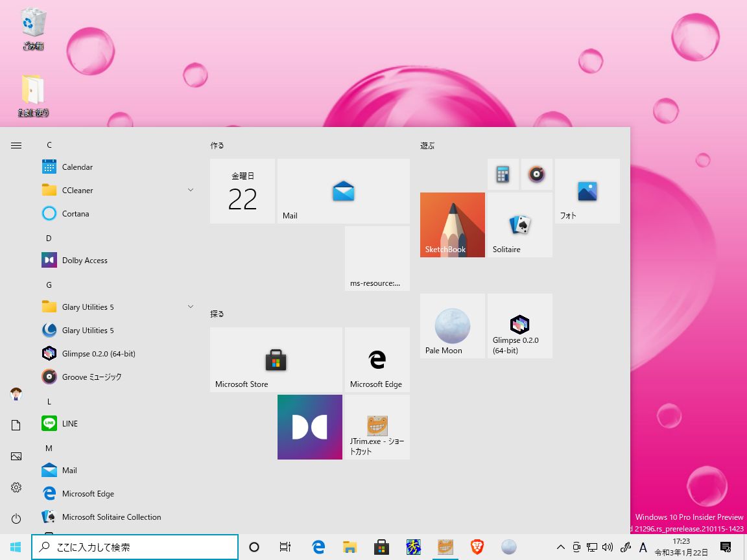Launch Glary Utilities 5 app with the blue icon
The height and width of the screenshot is (560, 747).
[x=117, y=330]
